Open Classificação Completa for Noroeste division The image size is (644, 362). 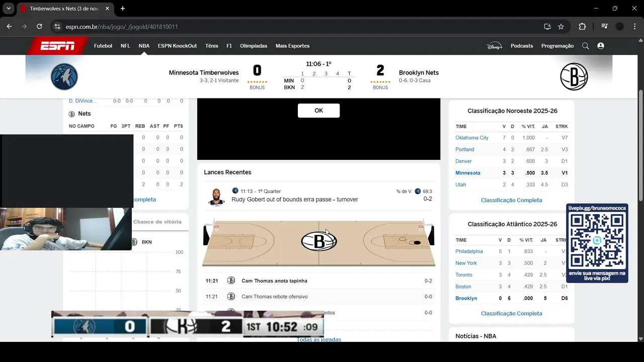point(511,200)
